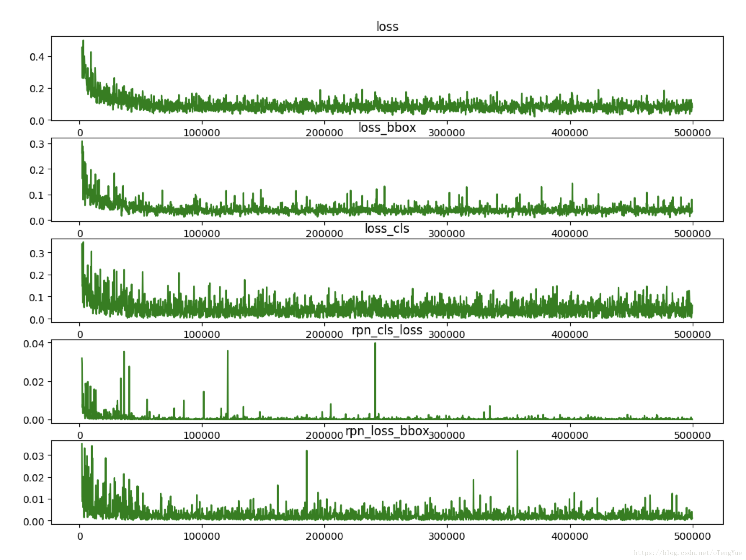Click y-axis label 0.1 on loss_cls plot
Screen dimensions: 746x560
click(x=37, y=297)
